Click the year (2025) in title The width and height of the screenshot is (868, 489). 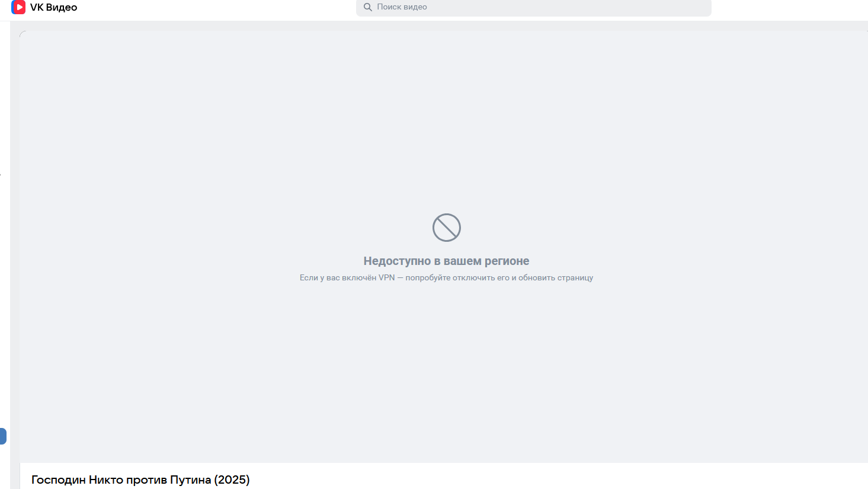coord(232,480)
